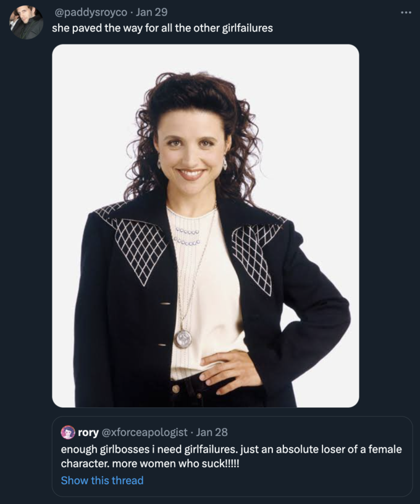The image size is (420, 504).
Task: Open the Jan 28 timestamp on quoted tweet
Action: point(212,432)
